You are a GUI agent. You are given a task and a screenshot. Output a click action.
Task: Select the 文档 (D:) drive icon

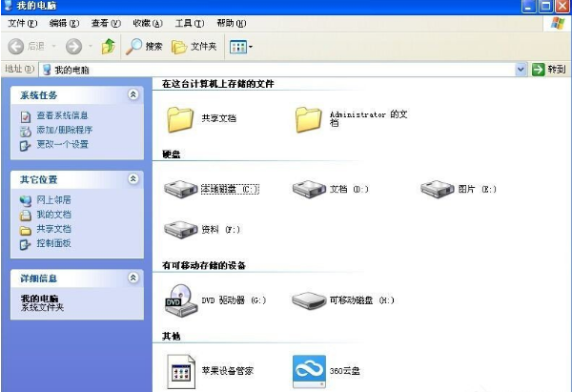309,189
